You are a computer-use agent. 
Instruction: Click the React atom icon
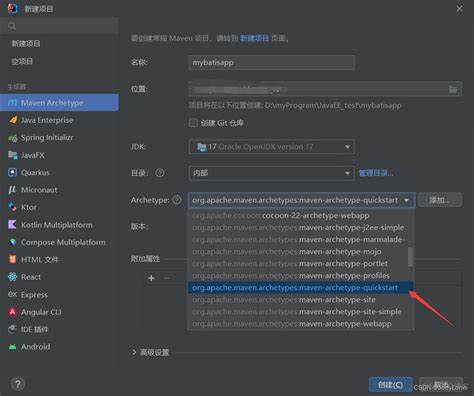(x=12, y=277)
